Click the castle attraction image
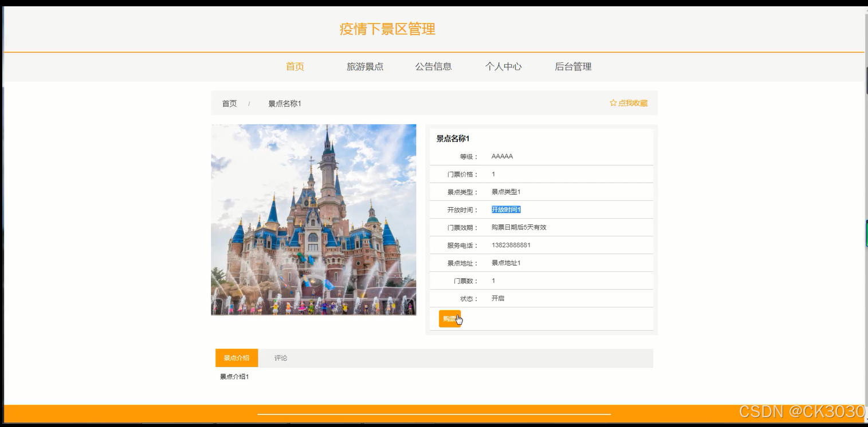Viewport: 868px width, 427px height. 313,220
